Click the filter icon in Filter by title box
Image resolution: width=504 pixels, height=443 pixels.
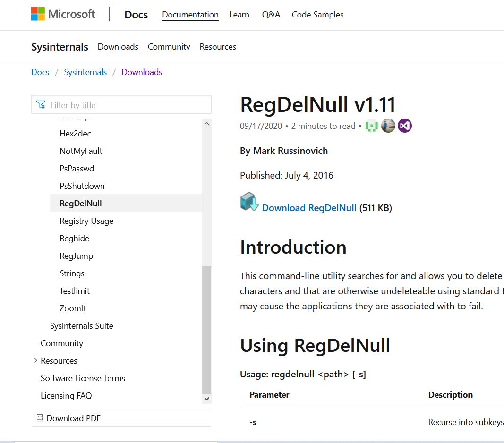[41, 105]
